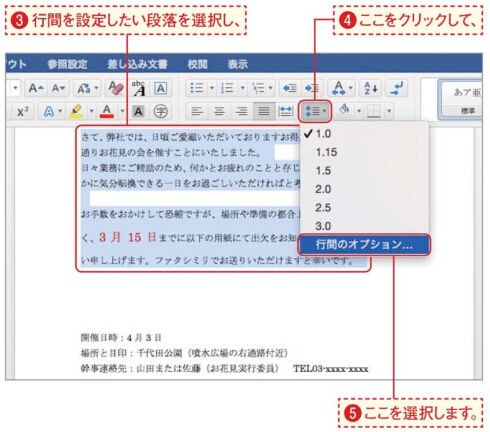Image resolution: width=490 pixels, height=432 pixels.
Task: Open the multilevel list dropdown arrow
Action: 271,88
